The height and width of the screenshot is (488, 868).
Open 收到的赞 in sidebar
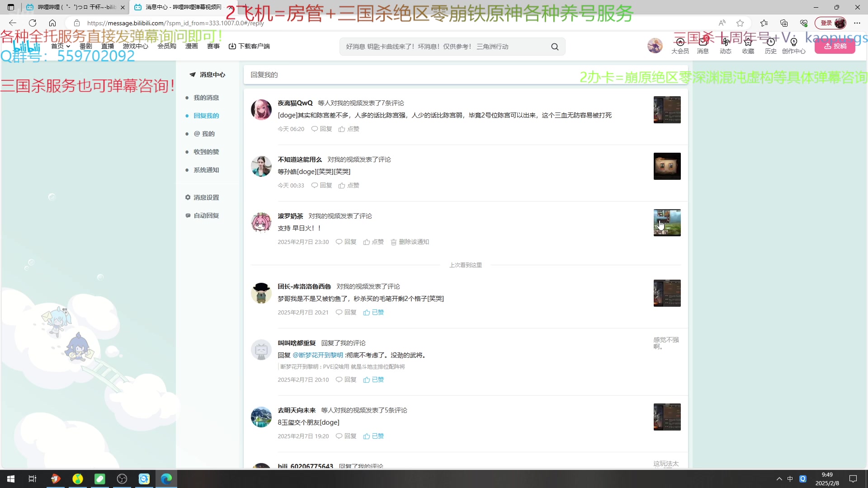[206, 152]
